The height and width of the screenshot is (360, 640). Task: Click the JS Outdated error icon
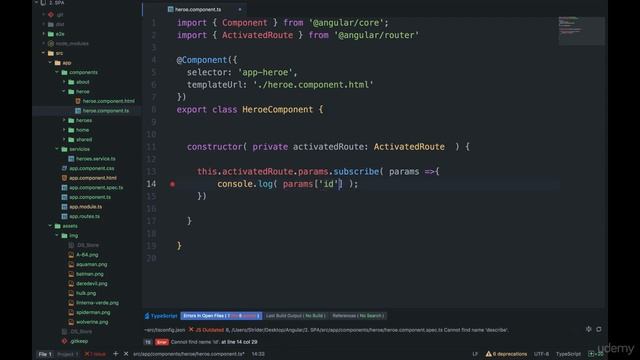click(x=191, y=329)
